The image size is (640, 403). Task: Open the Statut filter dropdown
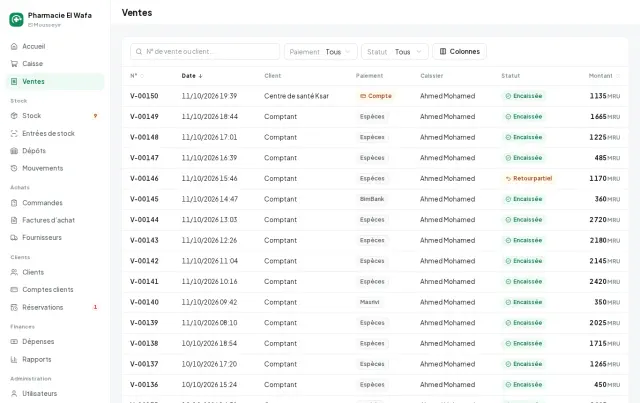tap(395, 52)
